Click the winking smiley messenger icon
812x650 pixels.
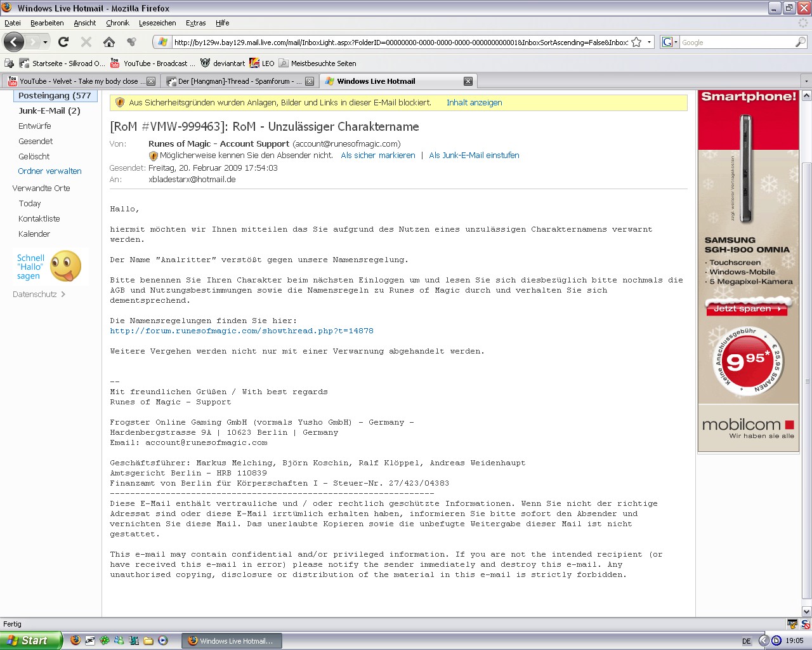pyautogui.click(x=65, y=266)
